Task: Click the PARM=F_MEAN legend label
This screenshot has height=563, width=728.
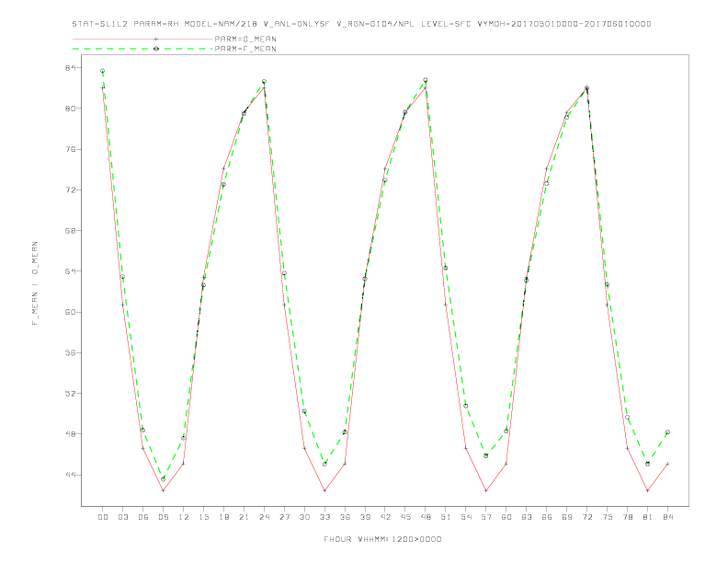Action: 245,49
